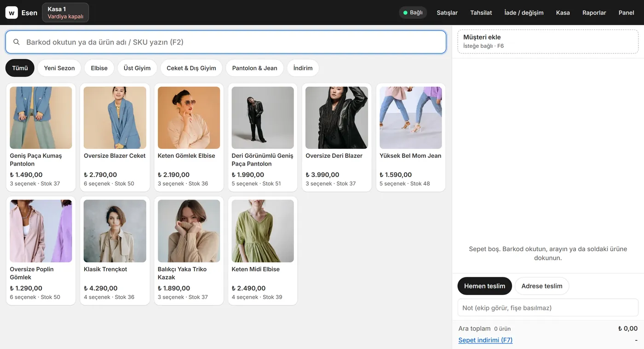Select Oversize Blazer Ceket product image
This screenshot has width=644, height=349.
115,118
